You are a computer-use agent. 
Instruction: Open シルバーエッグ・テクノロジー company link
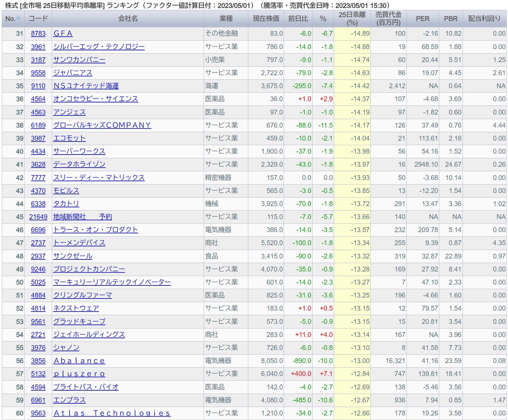(x=99, y=47)
